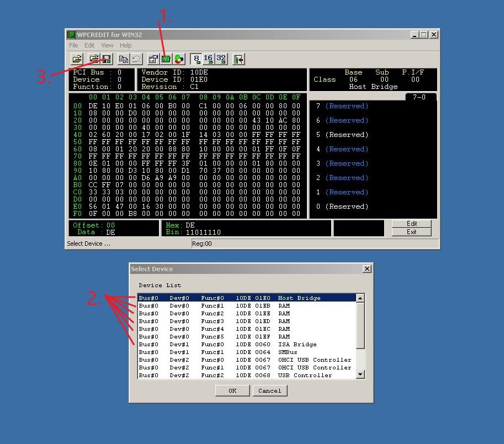Select the ISA Bridge device row
Screen dimensions: 504x444
[x=247, y=345]
